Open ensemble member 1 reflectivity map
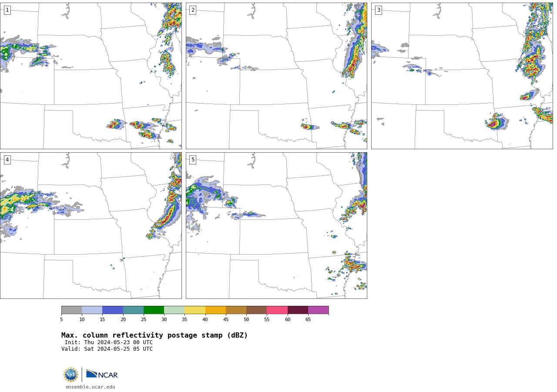Image resolution: width=557 pixels, height=392 pixels. [91, 76]
